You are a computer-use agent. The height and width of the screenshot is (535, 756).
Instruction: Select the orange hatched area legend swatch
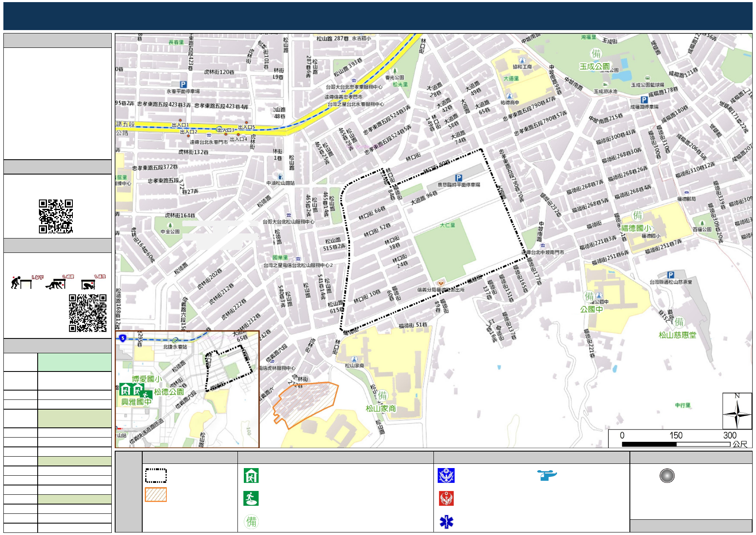(x=156, y=494)
